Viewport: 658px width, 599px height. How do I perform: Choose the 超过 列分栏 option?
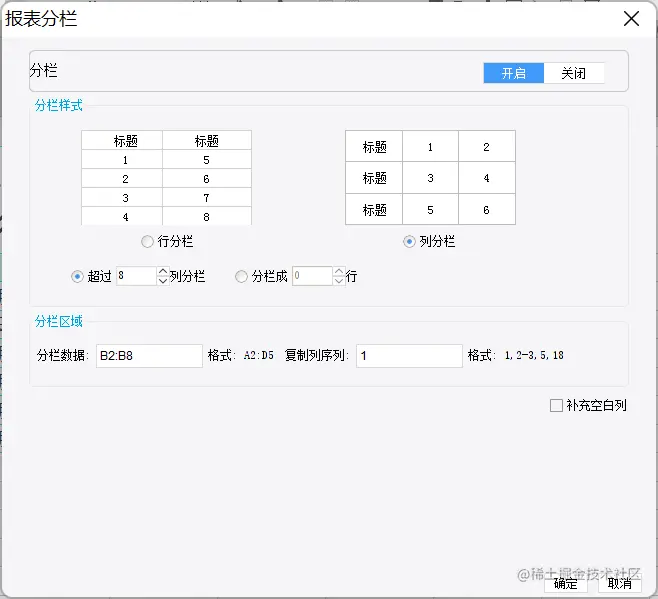tap(77, 277)
